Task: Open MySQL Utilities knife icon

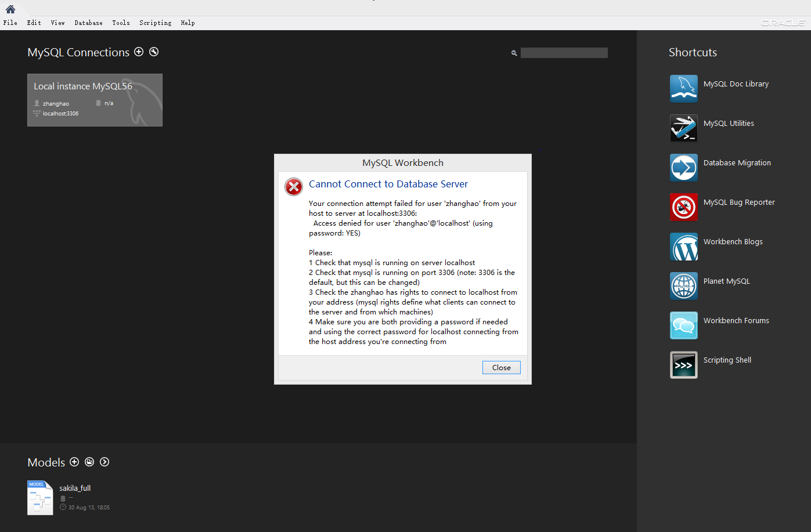Action: 684,128
